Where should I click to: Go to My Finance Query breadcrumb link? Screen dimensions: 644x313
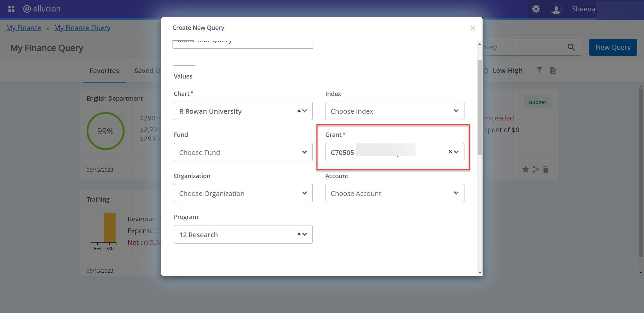coord(82,28)
